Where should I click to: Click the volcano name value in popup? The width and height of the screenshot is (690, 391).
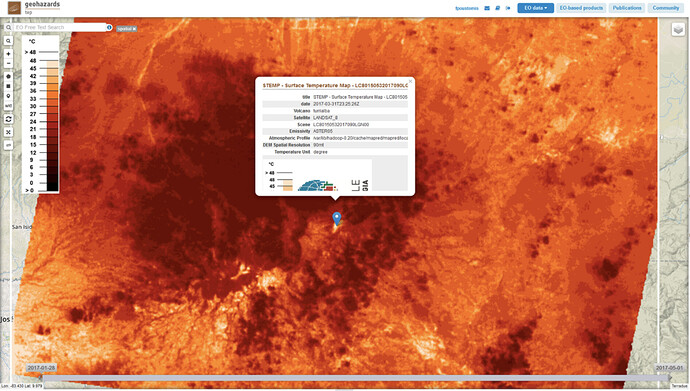tap(321, 111)
